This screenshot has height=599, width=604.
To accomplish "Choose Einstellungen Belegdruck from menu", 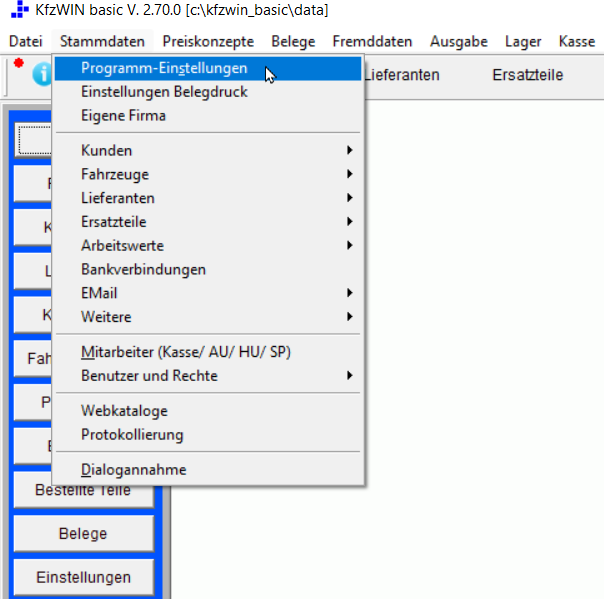I will pos(208,92).
